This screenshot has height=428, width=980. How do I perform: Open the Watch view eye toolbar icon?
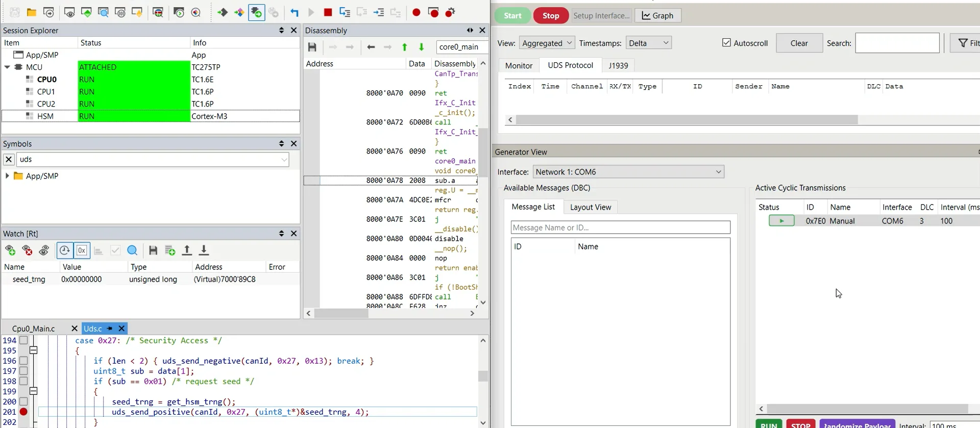point(69,12)
